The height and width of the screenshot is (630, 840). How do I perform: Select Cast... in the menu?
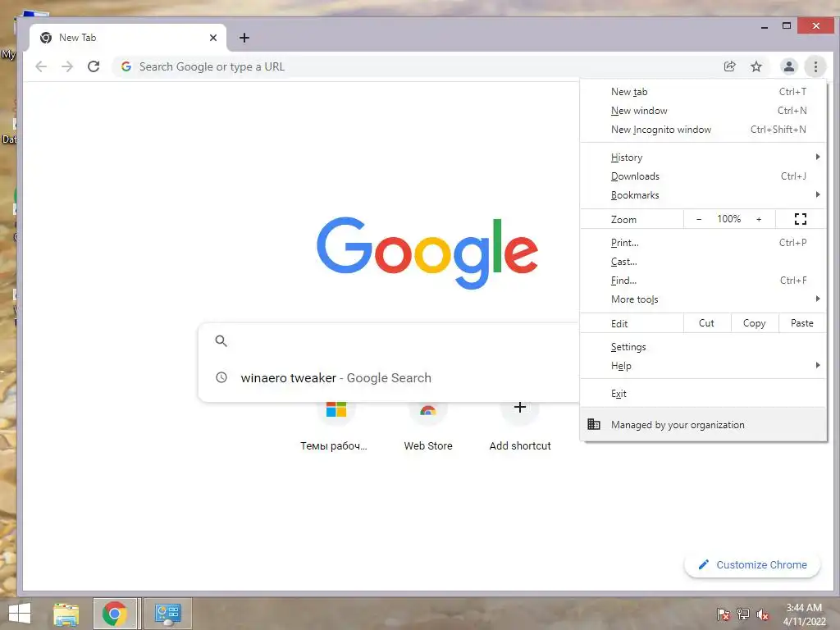pos(703,262)
